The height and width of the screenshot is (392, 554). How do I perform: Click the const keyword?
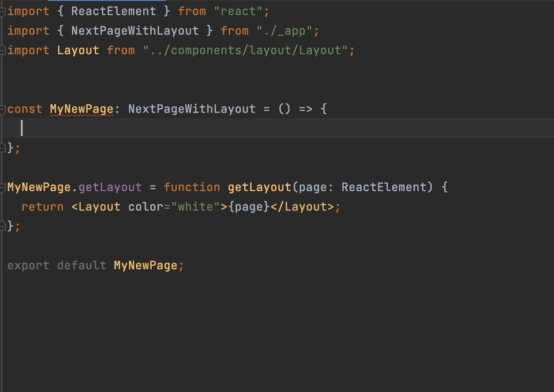coord(25,109)
